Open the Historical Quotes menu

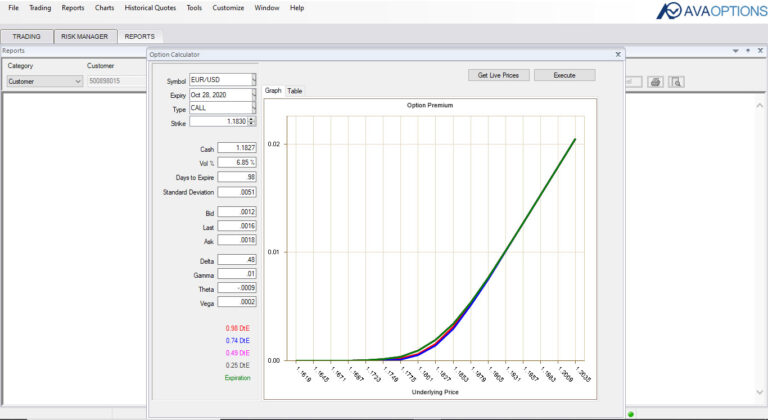point(150,8)
